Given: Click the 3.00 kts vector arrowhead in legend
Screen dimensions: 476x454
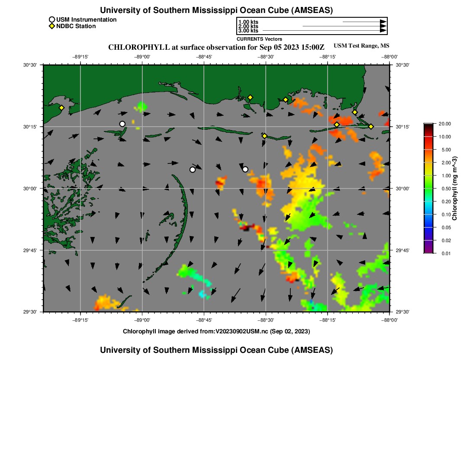Looking at the screenshot, I should [383, 31].
